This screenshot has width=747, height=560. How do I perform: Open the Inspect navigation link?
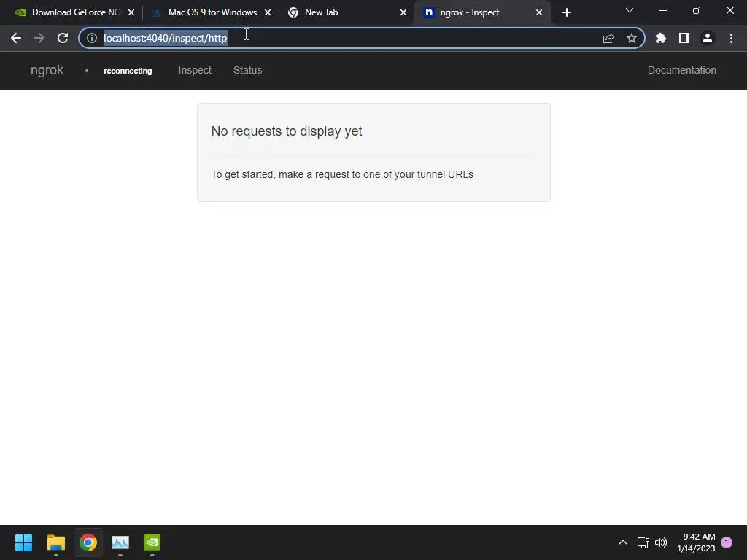coord(195,70)
